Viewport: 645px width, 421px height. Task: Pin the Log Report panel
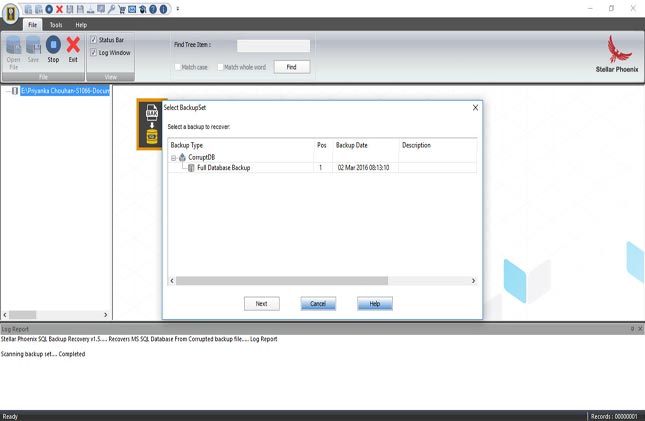632,329
